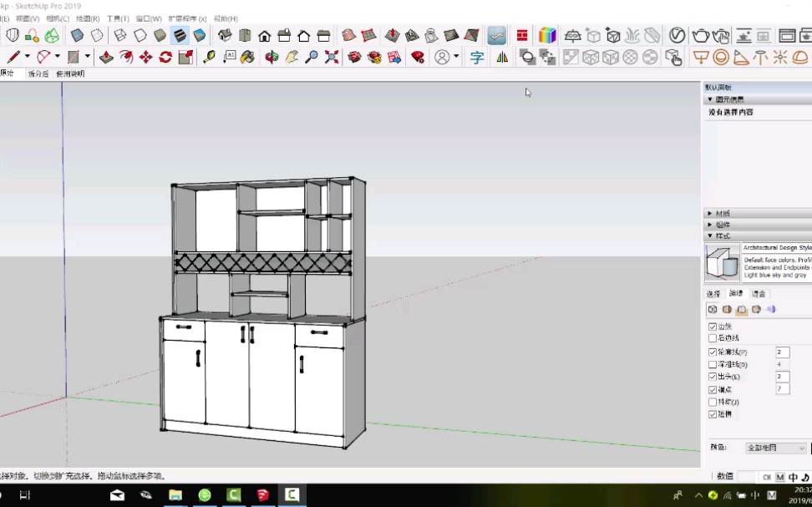Open the 全部相同 edge color dropdown
Viewport: 812px width, 507px height.
tap(775, 447)
